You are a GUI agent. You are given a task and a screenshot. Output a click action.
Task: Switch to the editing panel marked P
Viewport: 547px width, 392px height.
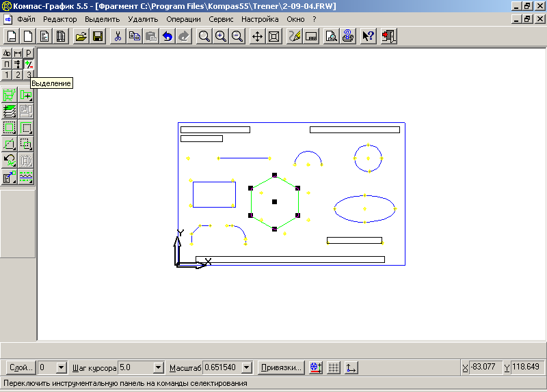point(29,53)
